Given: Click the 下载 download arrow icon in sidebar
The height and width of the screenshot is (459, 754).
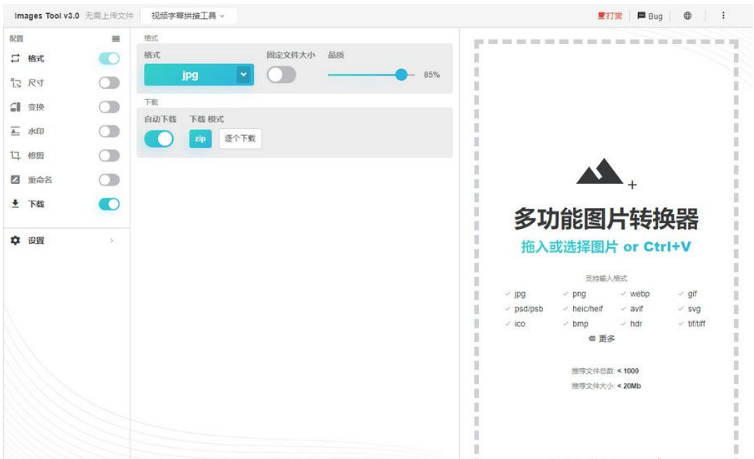Looking at the screenshot, I should pyautogui.click(x=15, y=204).
